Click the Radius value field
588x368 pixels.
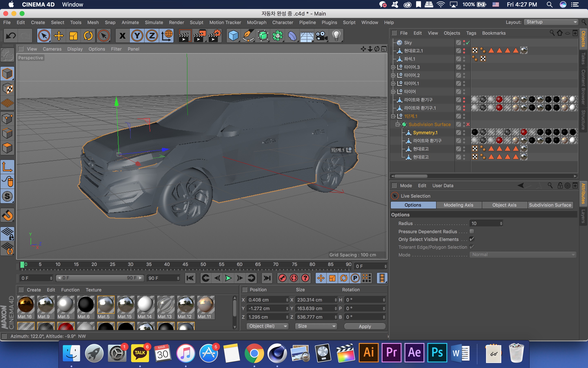point(486,223)
